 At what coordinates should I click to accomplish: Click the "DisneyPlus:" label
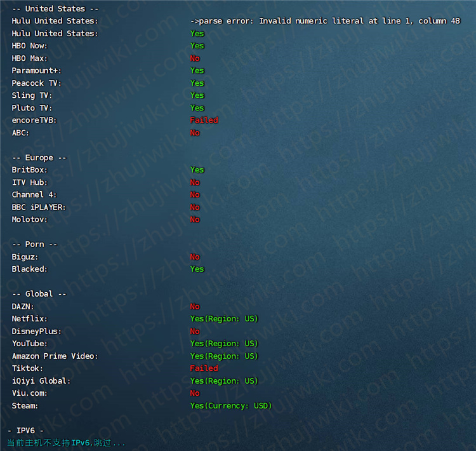(37, 331)
